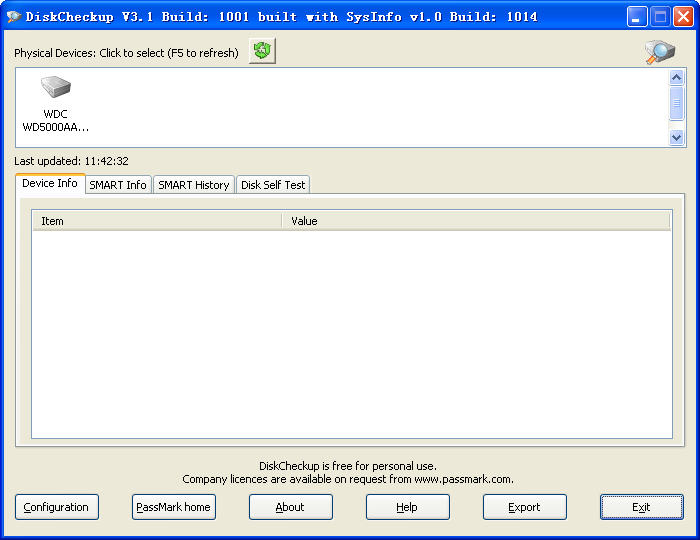Export the disk report
700x540 pixels.
(525, 507)
